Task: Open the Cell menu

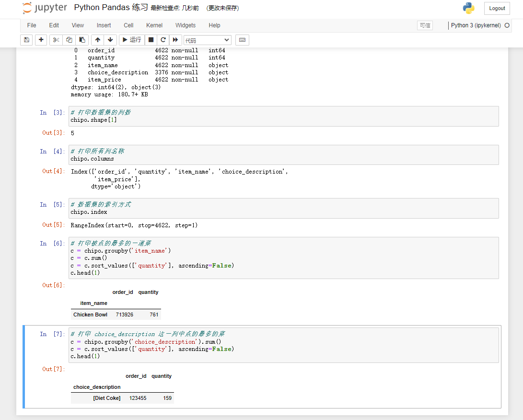Action: [x=128, y=25]
